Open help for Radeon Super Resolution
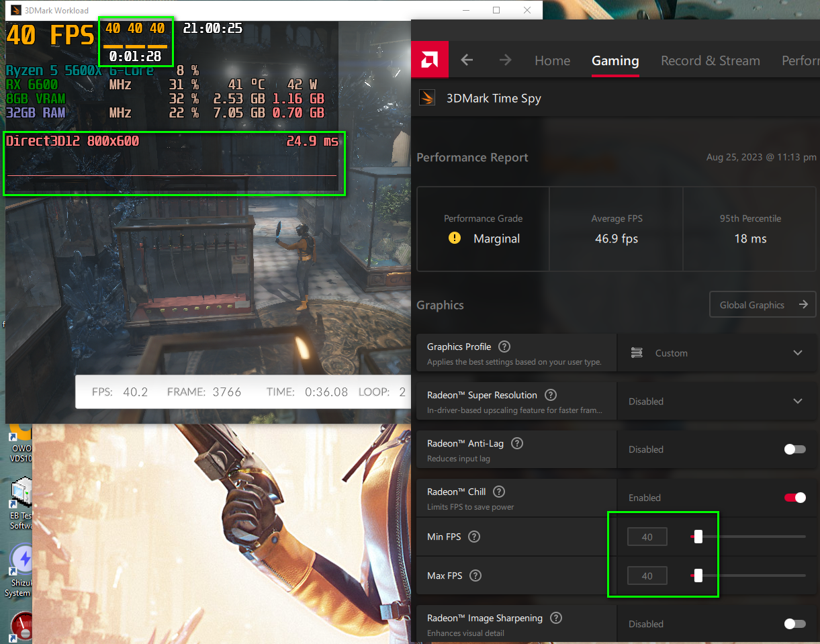 tap(551, 395)
